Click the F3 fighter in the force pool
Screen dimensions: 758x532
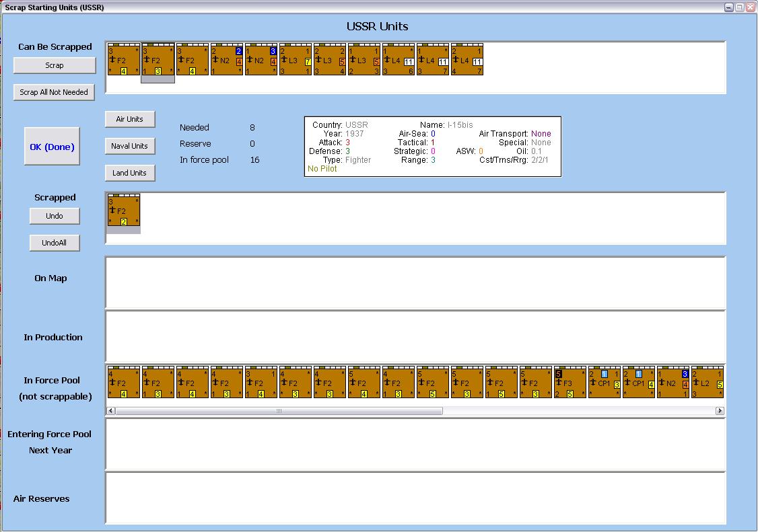pyautogui.click(x=570, y=382)
